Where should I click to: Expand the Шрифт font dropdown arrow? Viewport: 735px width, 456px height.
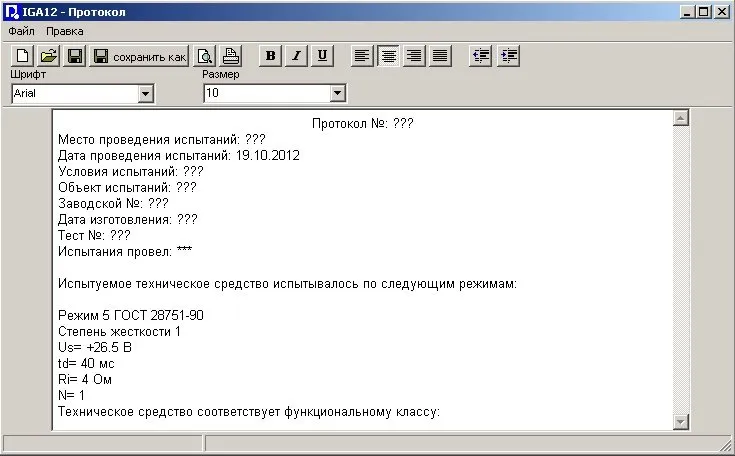pyautogui.click(x=145, y=94)
